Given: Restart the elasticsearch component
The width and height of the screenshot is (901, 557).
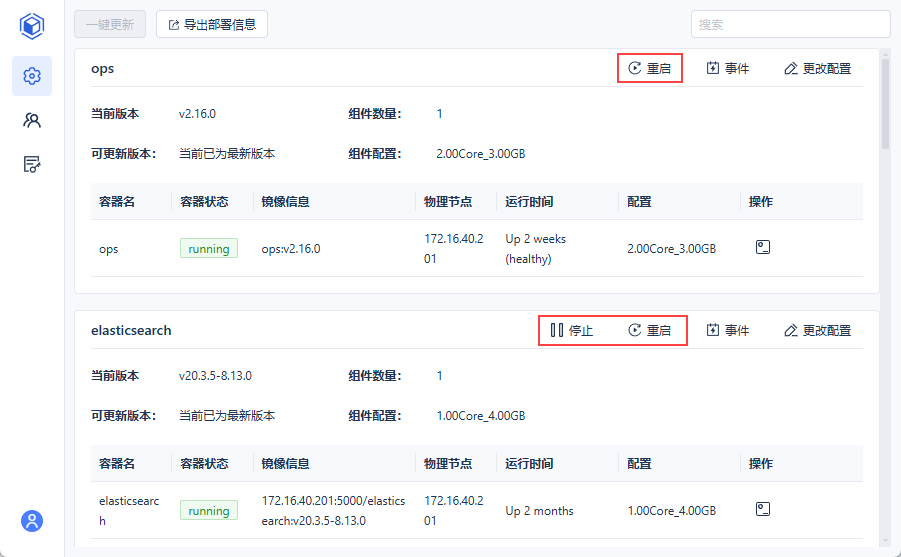Looking at the screenshot, I should click(x=650, y=330).
